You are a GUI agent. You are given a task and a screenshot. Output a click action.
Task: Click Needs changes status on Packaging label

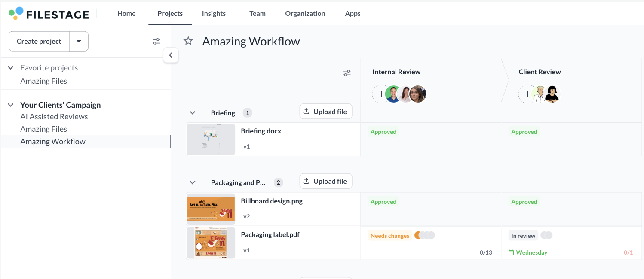click(x=389, y=236)
